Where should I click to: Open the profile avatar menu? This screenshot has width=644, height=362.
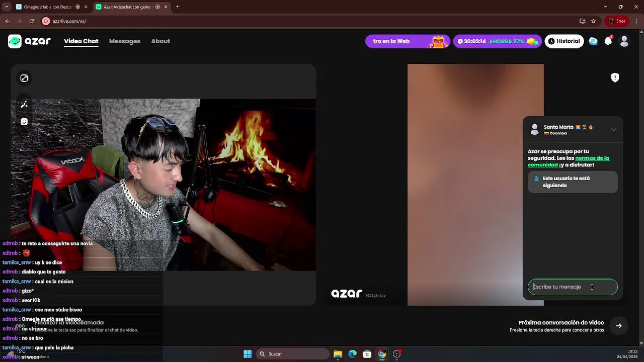tap(624, 41)
